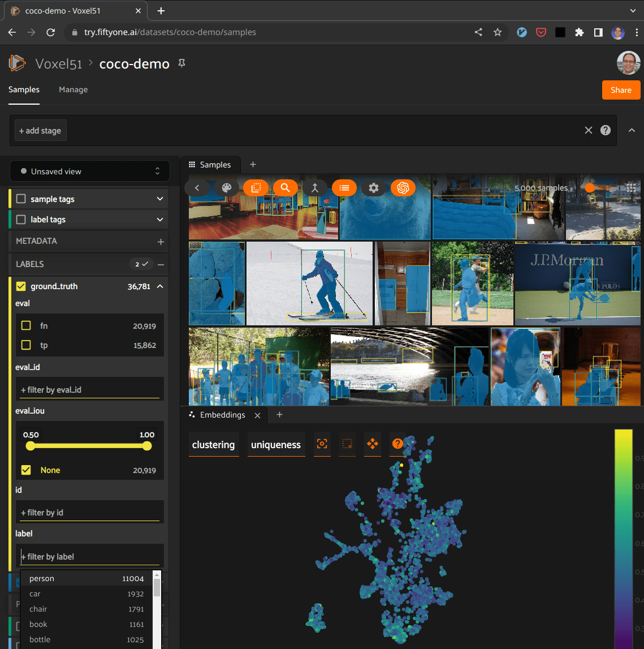Expand the sample tags section
The width and height of the screenshot is (644, 649).
coord(160,199)
